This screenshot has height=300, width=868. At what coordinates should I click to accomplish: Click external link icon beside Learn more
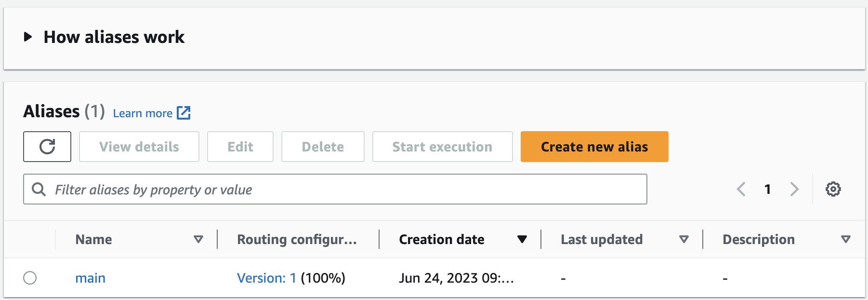pyautogui.click(x=184, y=113)
